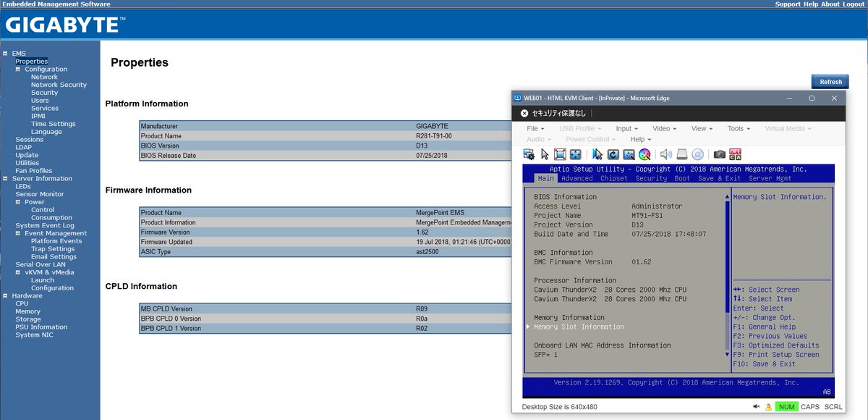Toggle full screen icon with red frame
The width and height of the screenshot is (868, 420).
tap(560, 154)
